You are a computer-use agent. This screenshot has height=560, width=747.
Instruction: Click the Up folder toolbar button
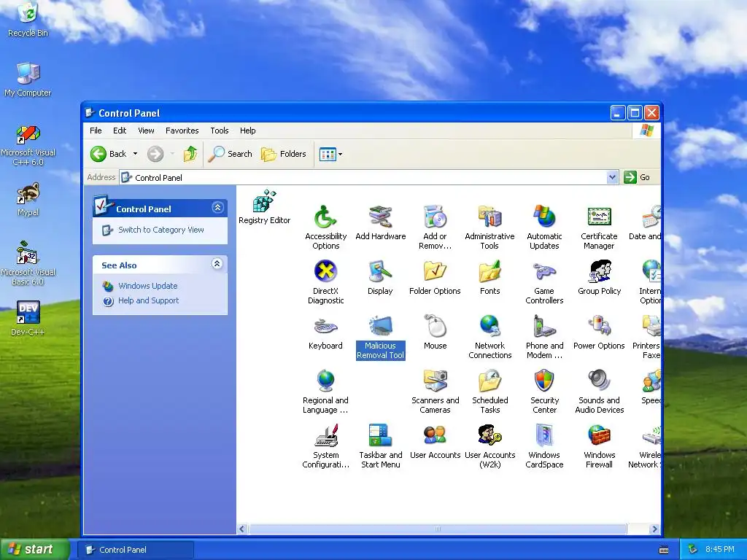click(x=190, y=154)
